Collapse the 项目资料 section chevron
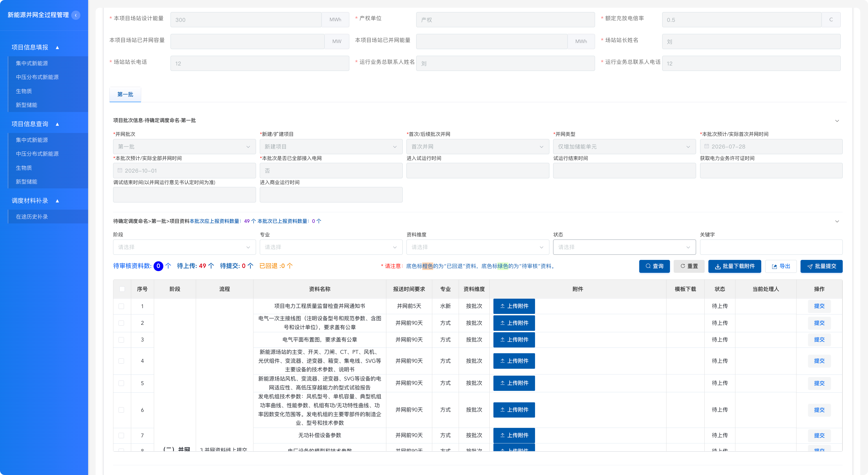This screenshot has height=475, width=868. click(x=837, y=221)
